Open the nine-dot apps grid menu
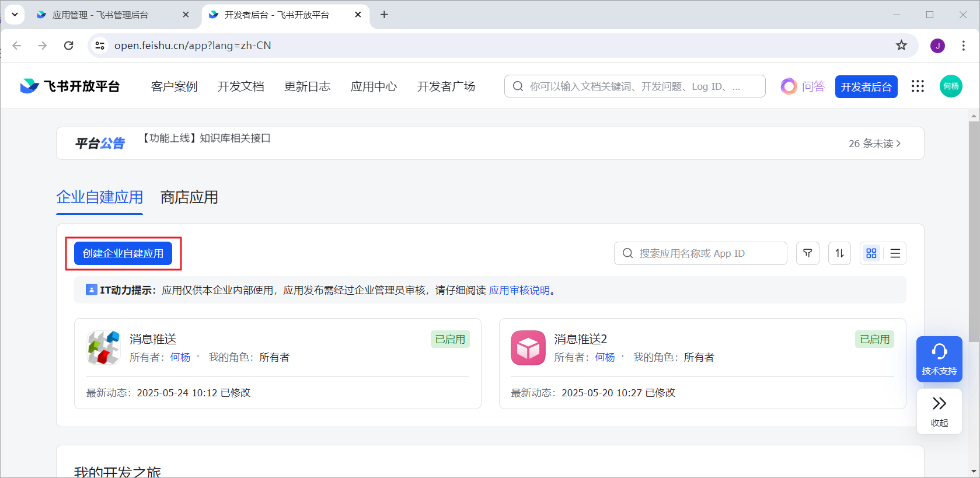 pyautogui.click(x=918, y=86)
